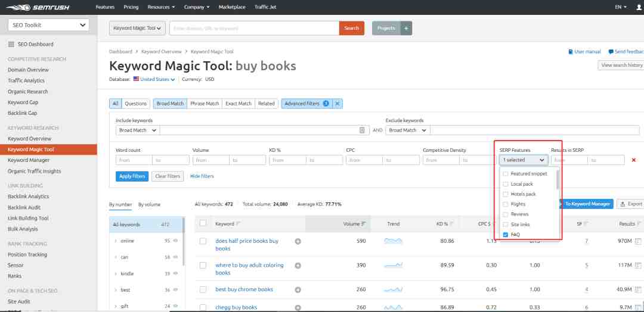Image resolution: width=644 pixels, height=312 pixels.
Task: Open Keyword Magic Tool search dropdown
Action: [x=137, y=29]
